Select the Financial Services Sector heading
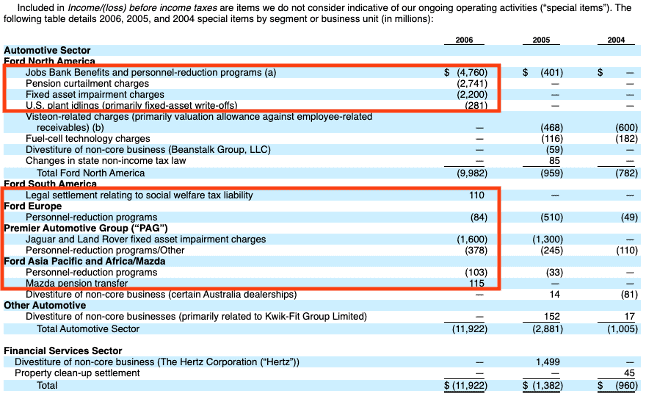Viewport: 646px width, 399px height. (x=63, y=351)
